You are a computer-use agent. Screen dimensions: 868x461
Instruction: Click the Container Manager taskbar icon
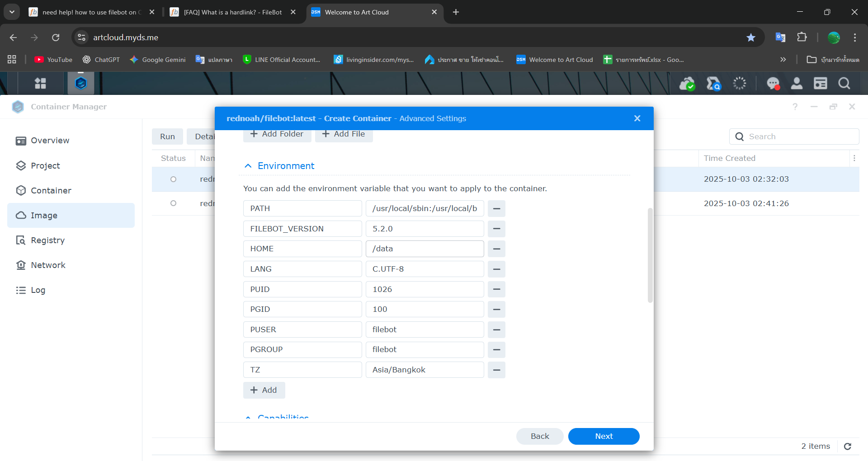click(x=80, y=83)
